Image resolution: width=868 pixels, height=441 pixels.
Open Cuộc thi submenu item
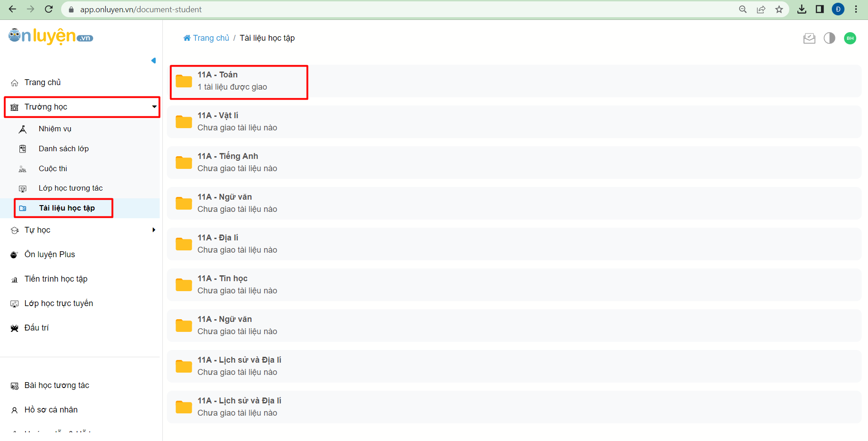point(53,169)
